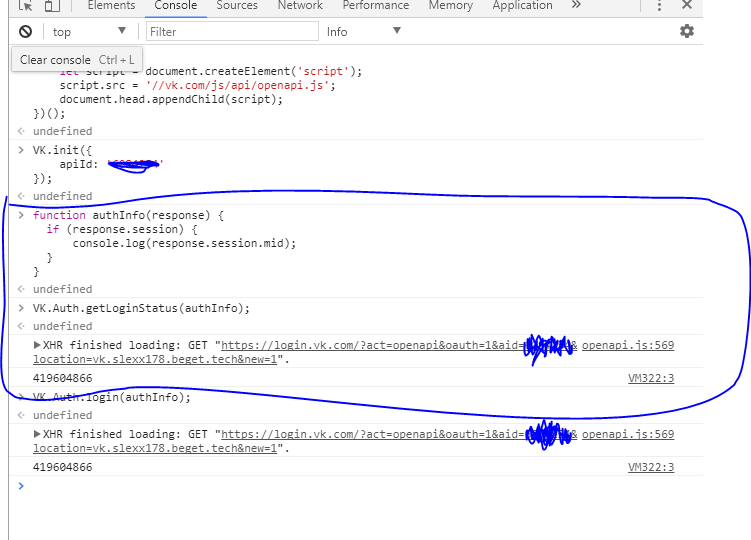The height and width of the screenshot is (540, 751).
Task: Select undefined result below VK.Auth.login
Action: (62, 415)
